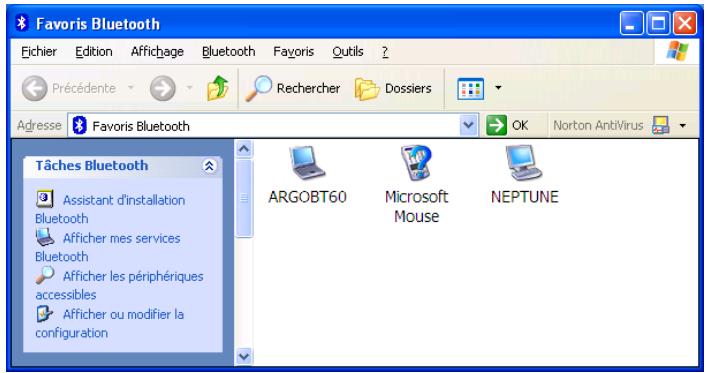Collapse the Tâches Bluetooth panel

coord(209,166)
